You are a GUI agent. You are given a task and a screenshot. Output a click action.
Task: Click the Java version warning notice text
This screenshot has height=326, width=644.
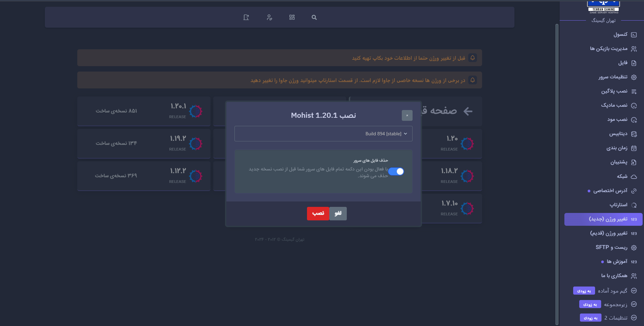358,80
